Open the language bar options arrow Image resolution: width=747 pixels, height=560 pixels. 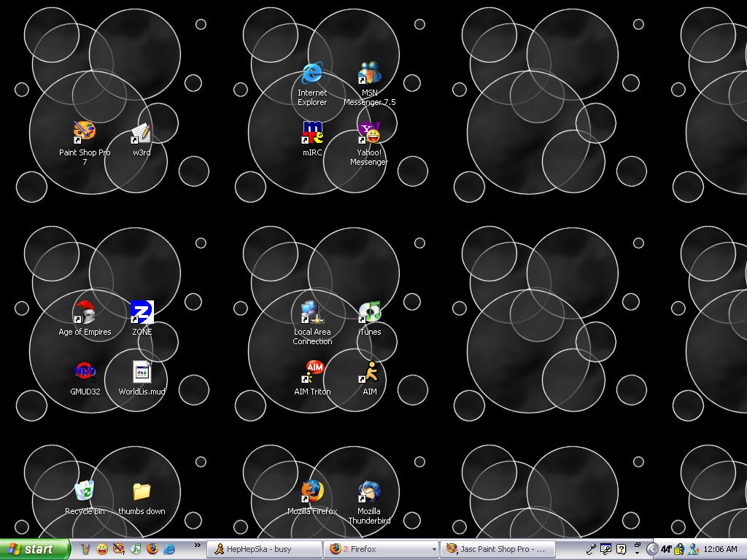coord(637,554)
